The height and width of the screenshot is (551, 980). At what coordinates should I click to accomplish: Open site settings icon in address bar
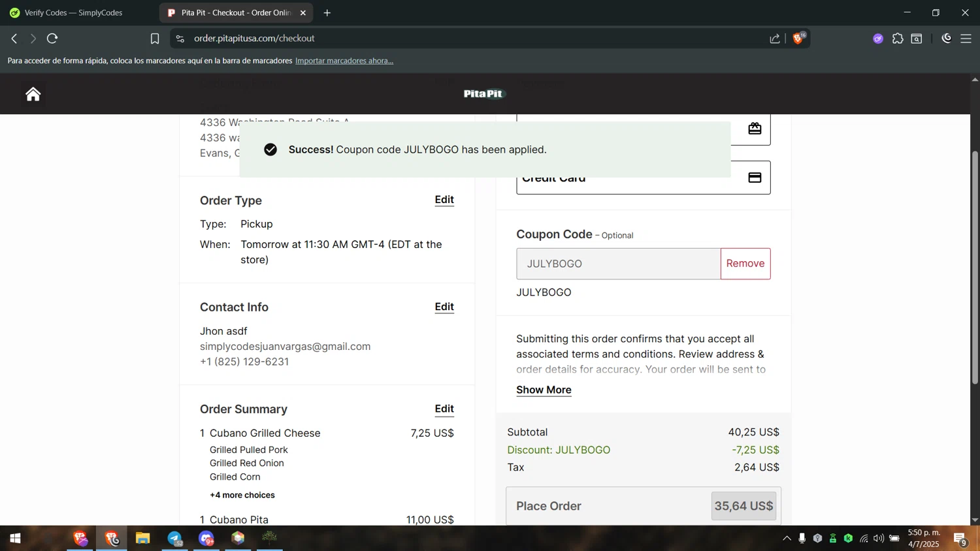click(x=180, y=39)
